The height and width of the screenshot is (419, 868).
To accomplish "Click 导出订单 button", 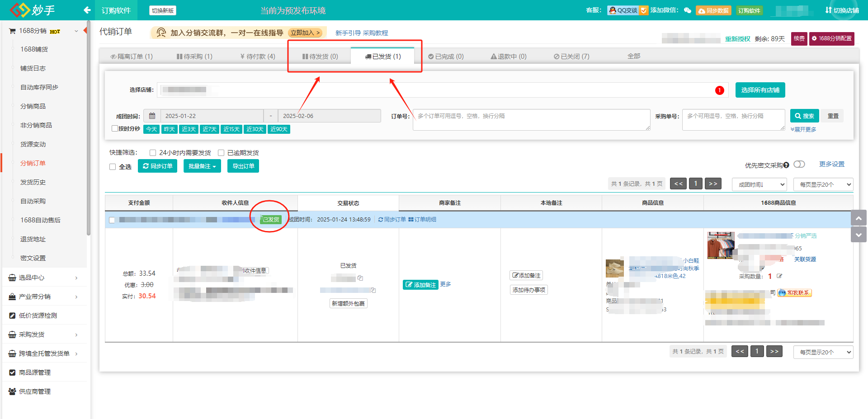I will tap(243, 166).
